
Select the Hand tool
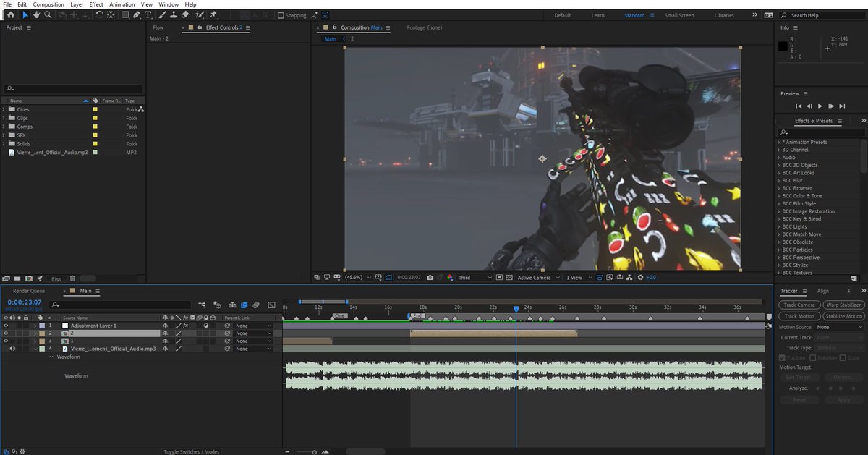pos(36,14)
